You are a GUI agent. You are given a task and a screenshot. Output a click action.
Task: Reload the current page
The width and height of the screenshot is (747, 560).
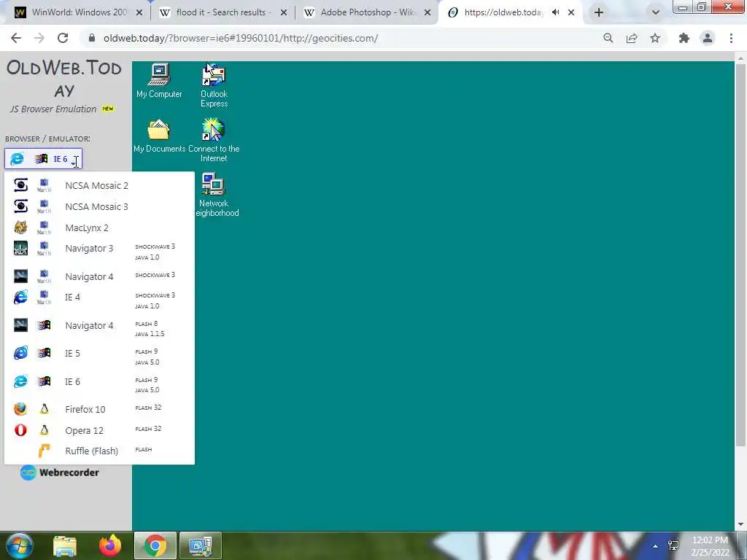coord(63,38)
